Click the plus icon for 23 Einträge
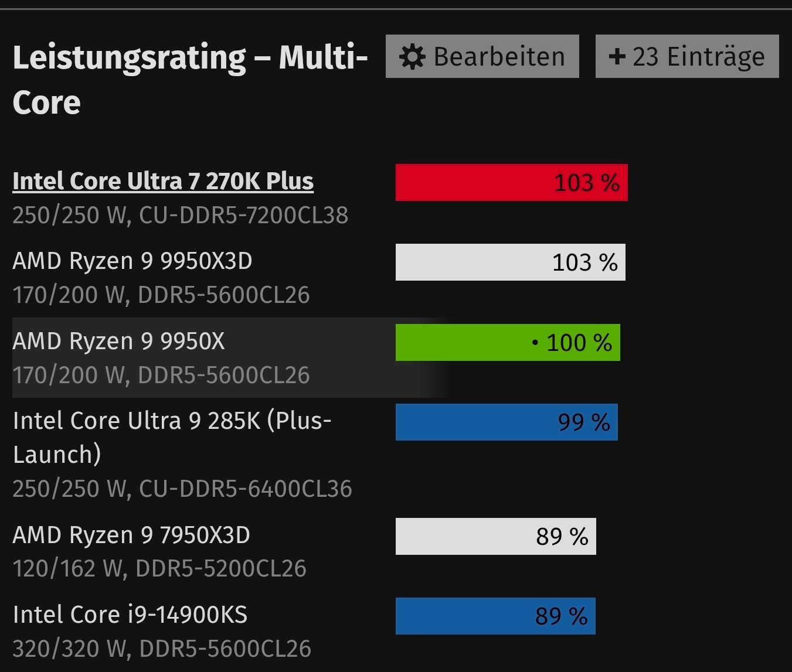The height and width of the screenshot is (672, 792). pyautogui.click(x=617, y=57)
